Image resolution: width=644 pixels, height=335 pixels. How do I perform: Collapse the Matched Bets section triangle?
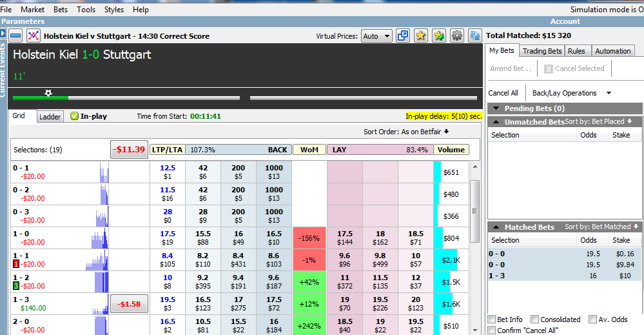496,227
